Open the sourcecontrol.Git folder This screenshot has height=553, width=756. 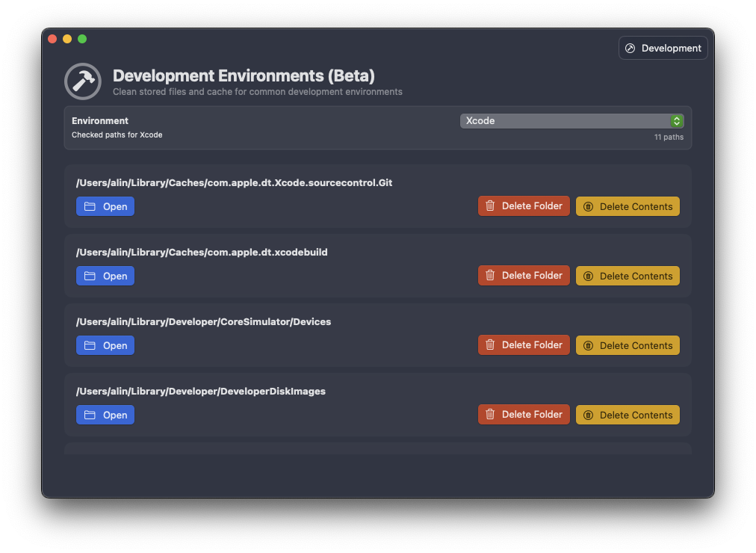tap(105, 206)
